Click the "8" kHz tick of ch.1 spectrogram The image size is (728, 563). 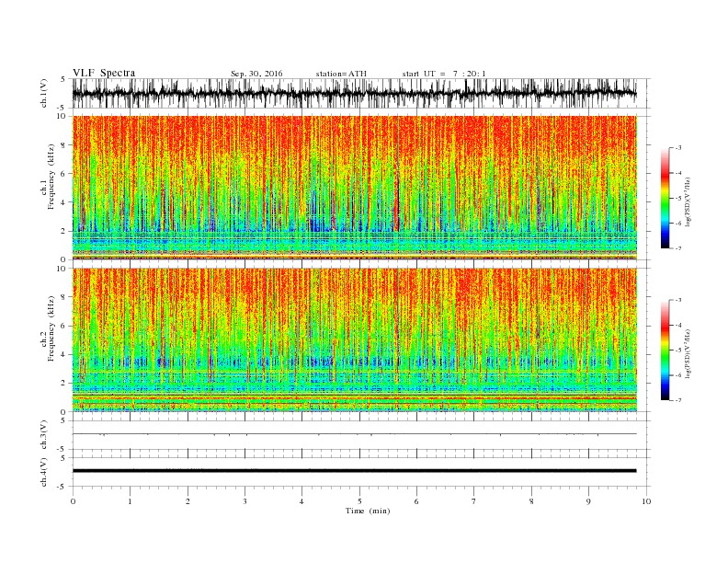click(64, 145)
